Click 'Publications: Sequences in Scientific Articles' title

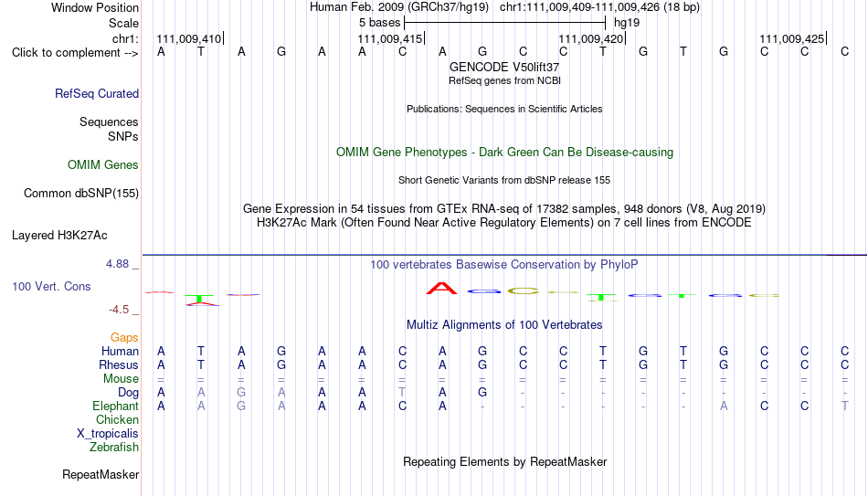pos(504,109)
